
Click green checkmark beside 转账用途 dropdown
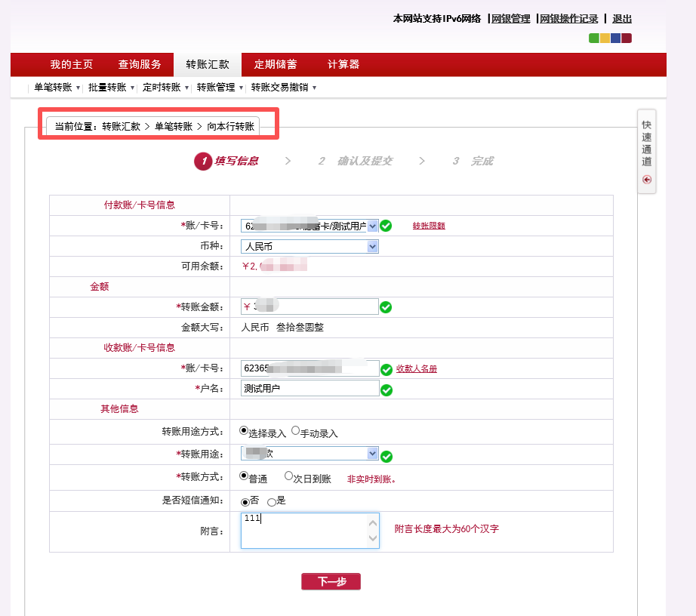[x=386, y=456]
